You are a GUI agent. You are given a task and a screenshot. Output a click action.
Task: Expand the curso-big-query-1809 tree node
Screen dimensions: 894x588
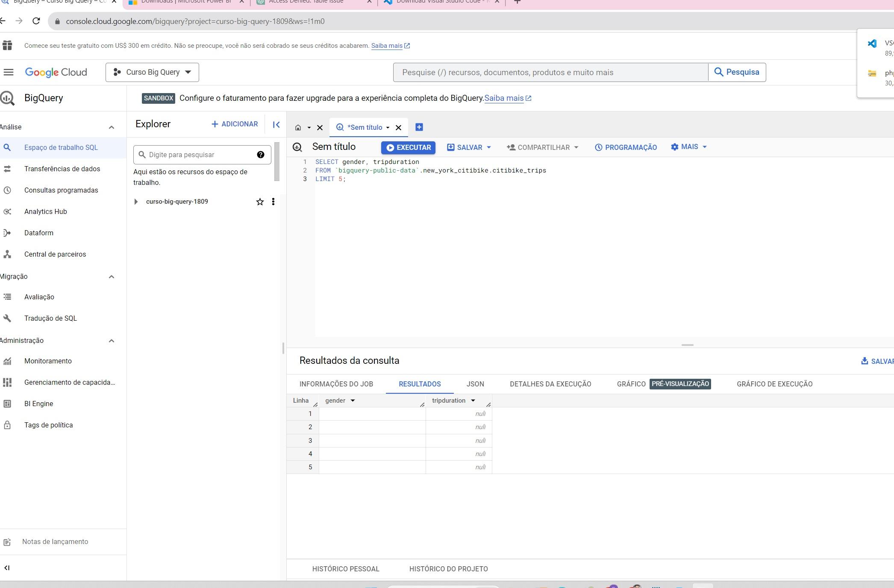[136, 202]
